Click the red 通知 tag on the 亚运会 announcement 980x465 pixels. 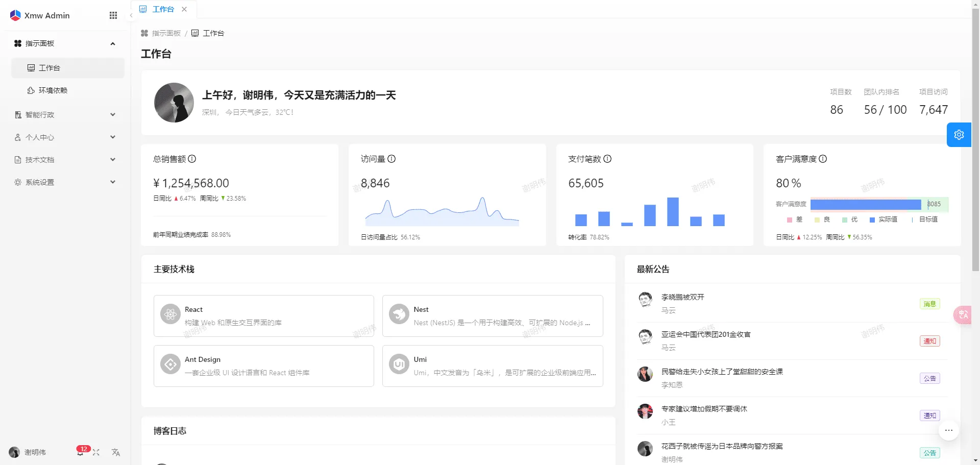(930, 341)
